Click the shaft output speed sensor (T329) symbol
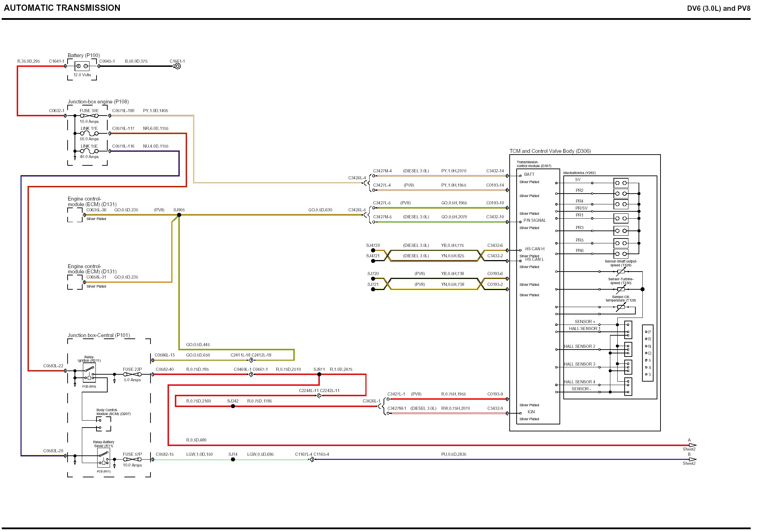This screenshot has width=757, height=532. pyautogui.click(x=621, y=272)
